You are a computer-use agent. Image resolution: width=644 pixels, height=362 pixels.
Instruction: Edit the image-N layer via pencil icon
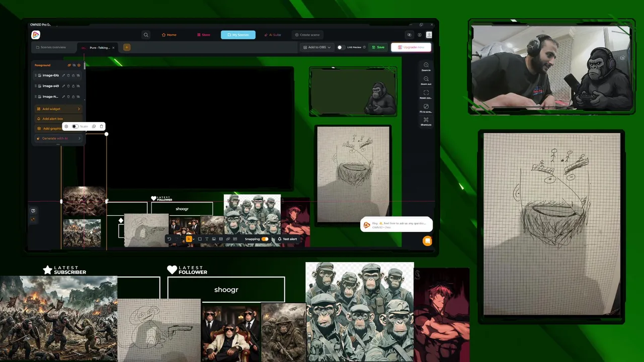64,97
